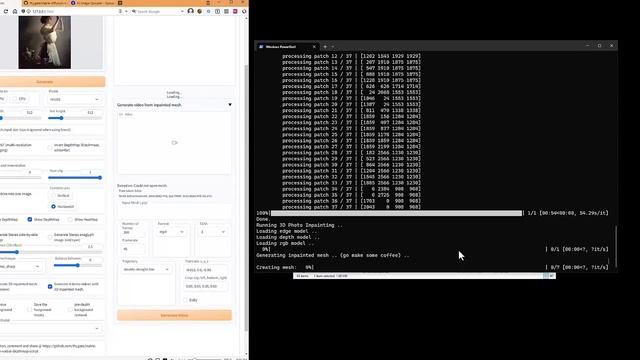Open the shield site security icon
640x360 pixels.
[23, 11]
